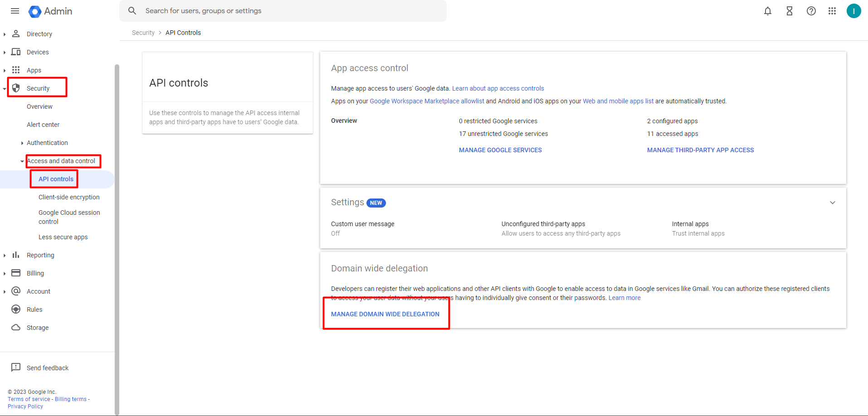Viewport: 868px width, 416px height.
Task: Open the hamburger navigation menu
Action: click(15, 11)
